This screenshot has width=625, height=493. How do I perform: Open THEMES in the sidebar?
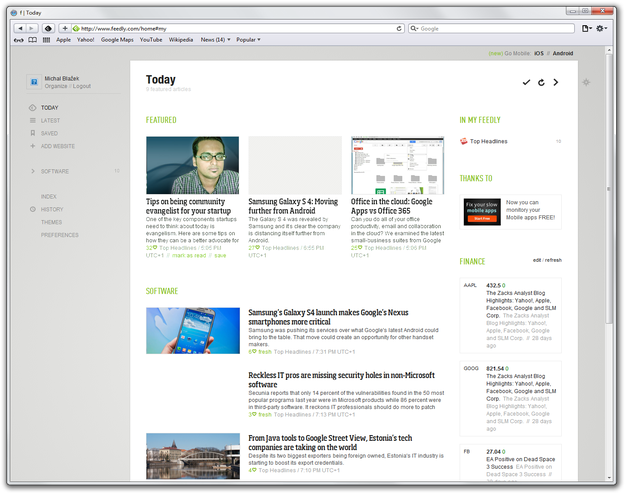[x=51, y=222]
